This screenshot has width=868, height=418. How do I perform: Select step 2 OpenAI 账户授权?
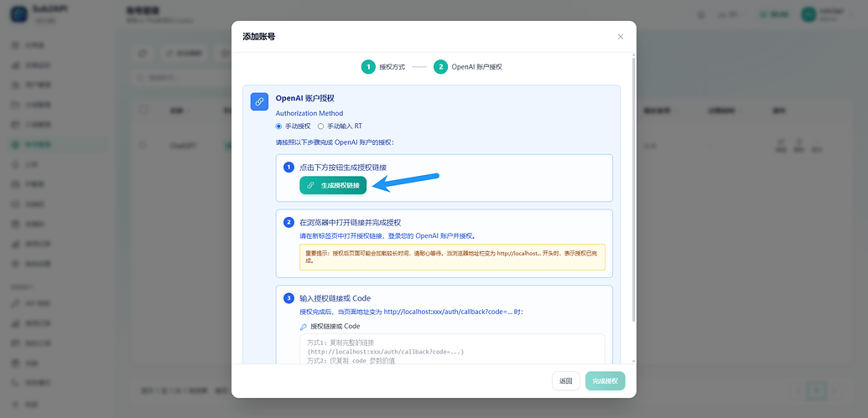468,67
